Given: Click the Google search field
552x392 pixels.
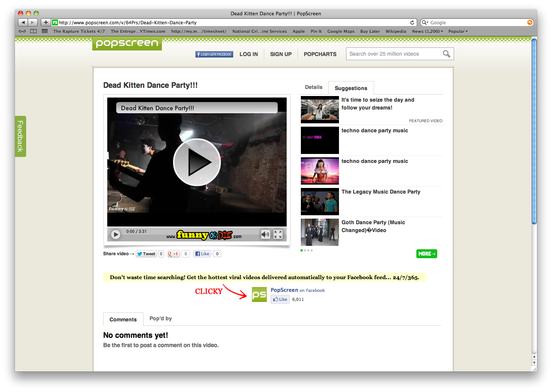Looking at the screenshot, I should (477, 22).
